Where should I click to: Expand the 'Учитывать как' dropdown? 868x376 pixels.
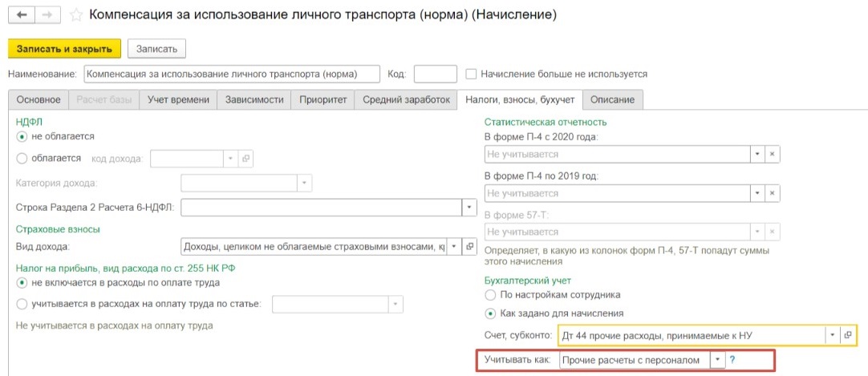717,360
